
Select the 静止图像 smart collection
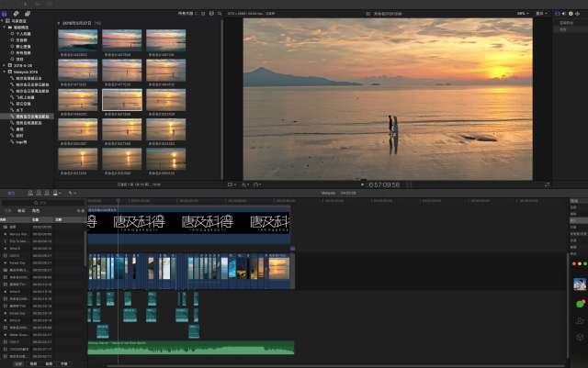coord(23,47)
